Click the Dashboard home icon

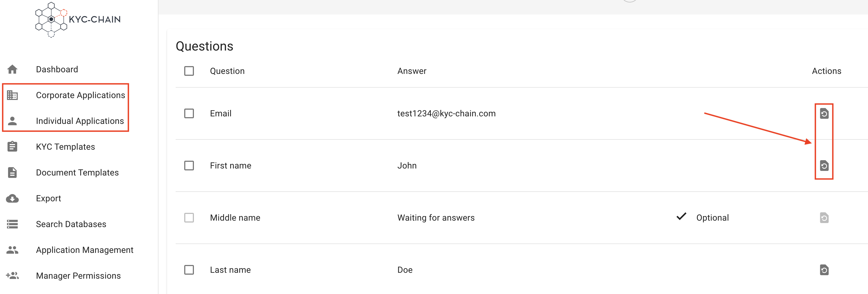coord(12,69)
